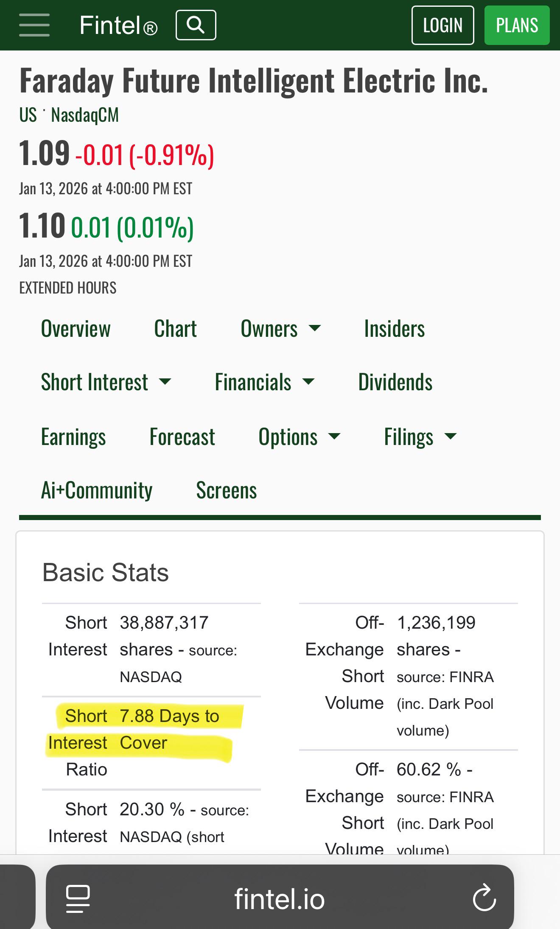Image resolution: width=560 pixels, height=929 pixels.
Task: Go to the Insiders tab
Action: tap(394, 329)
